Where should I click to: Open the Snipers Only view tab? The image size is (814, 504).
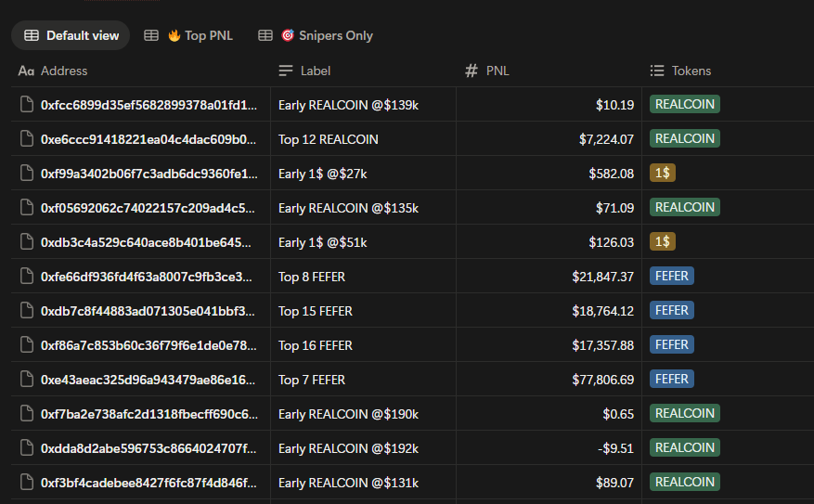click(x=317, y=35)
